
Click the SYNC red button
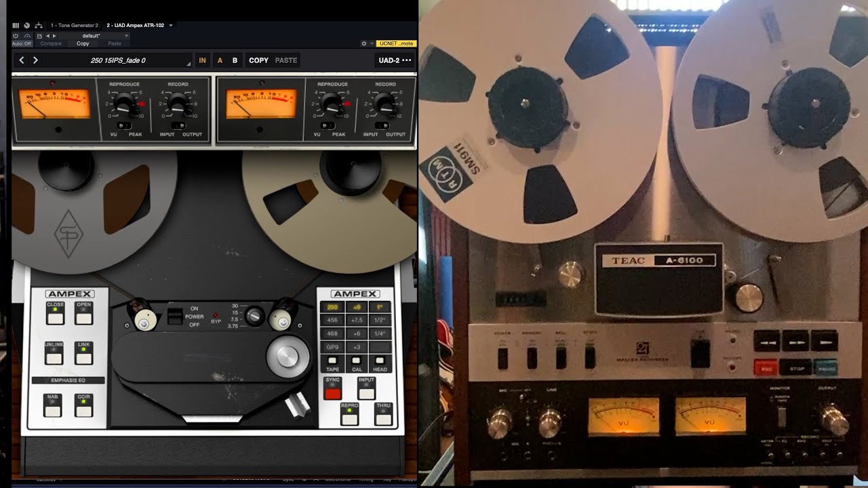[x=332, y=392]
